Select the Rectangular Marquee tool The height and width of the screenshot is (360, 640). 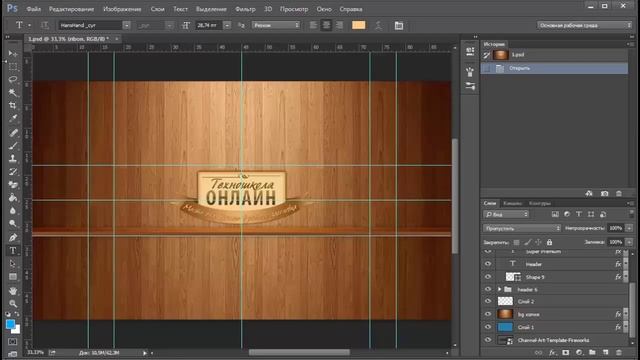13,67
